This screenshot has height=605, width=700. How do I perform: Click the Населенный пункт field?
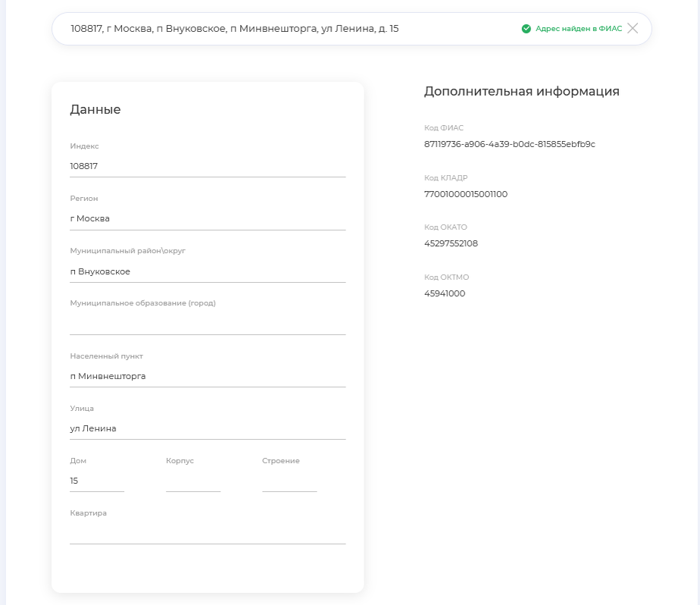coord(207,376)
